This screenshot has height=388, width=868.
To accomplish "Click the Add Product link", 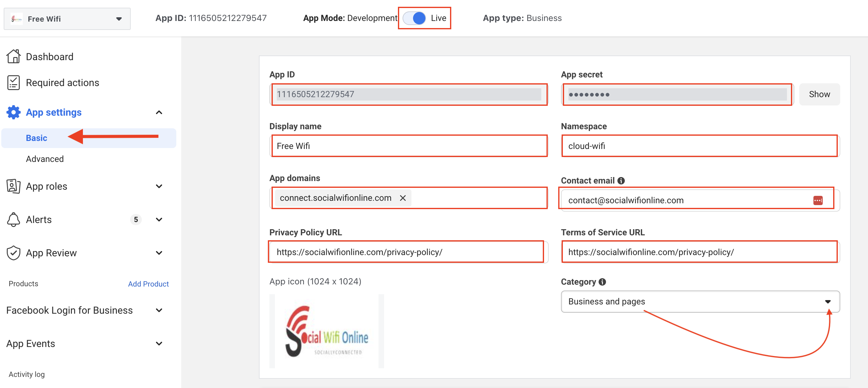I will pyautogui.click(x=148, y=284).
